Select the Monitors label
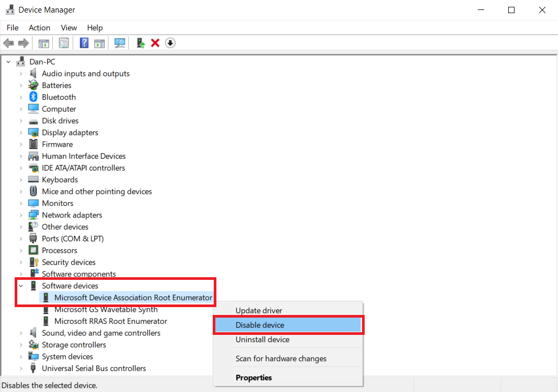This screenshot has height=392, width=558. click(58, 203)
